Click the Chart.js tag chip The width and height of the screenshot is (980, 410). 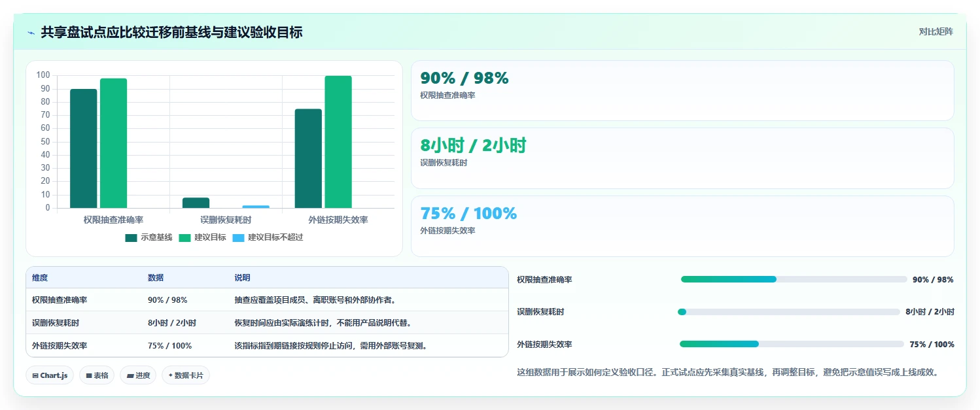(50, 375)
